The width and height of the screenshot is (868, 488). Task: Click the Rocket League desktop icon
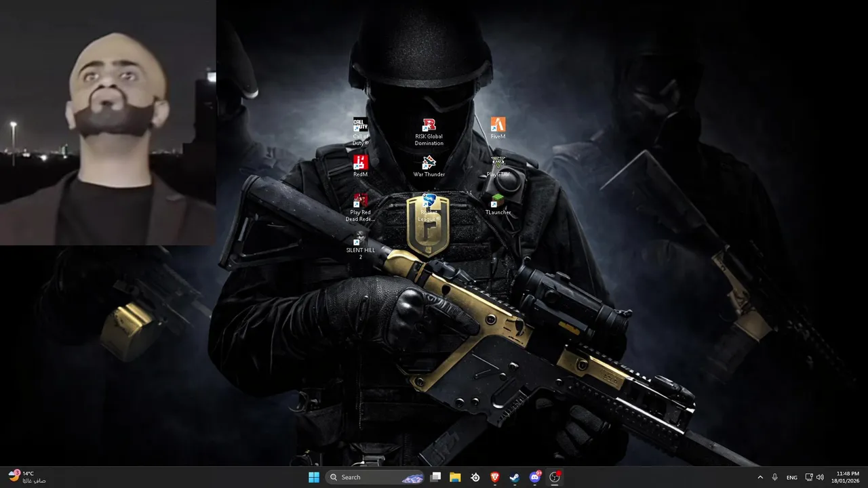(429, 207)
